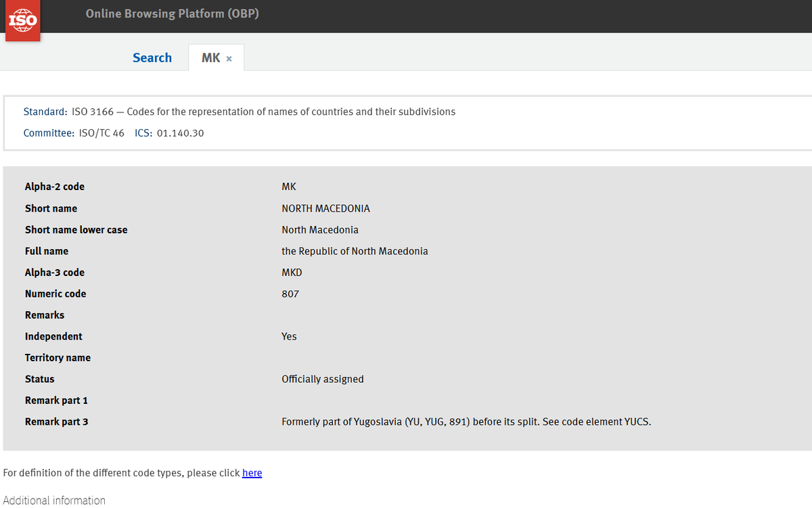The height and width of the screenshot is (508, 812).
Task: Click Online Browsing Platform (OBP) title
Action: click(173, 14)
